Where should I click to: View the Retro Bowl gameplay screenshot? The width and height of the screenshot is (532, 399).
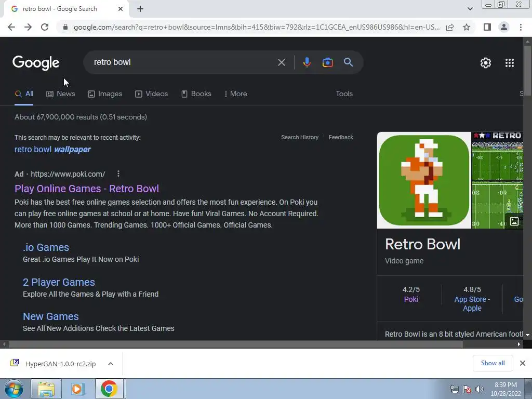tap(497, 180)
